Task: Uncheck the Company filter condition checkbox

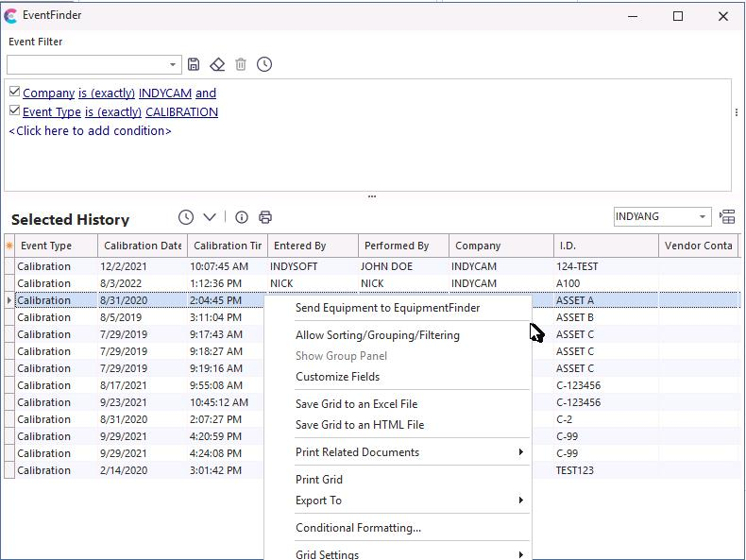Action: [14, 93]
